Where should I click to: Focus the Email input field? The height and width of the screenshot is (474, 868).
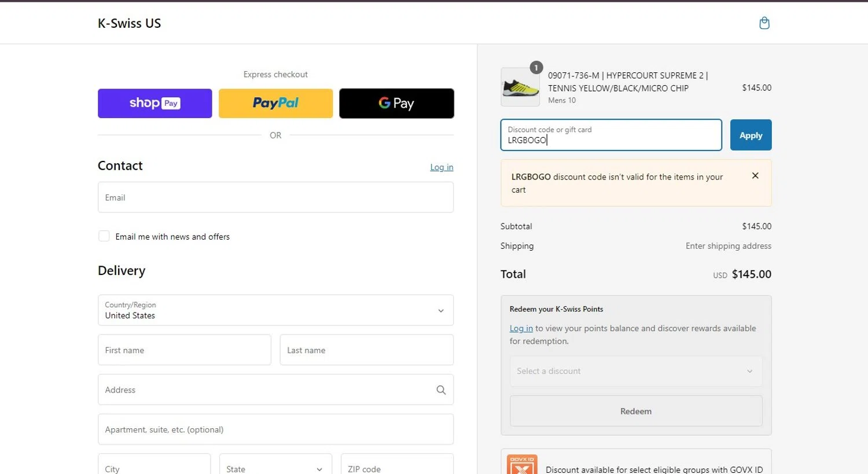click(x=275, y=197)
